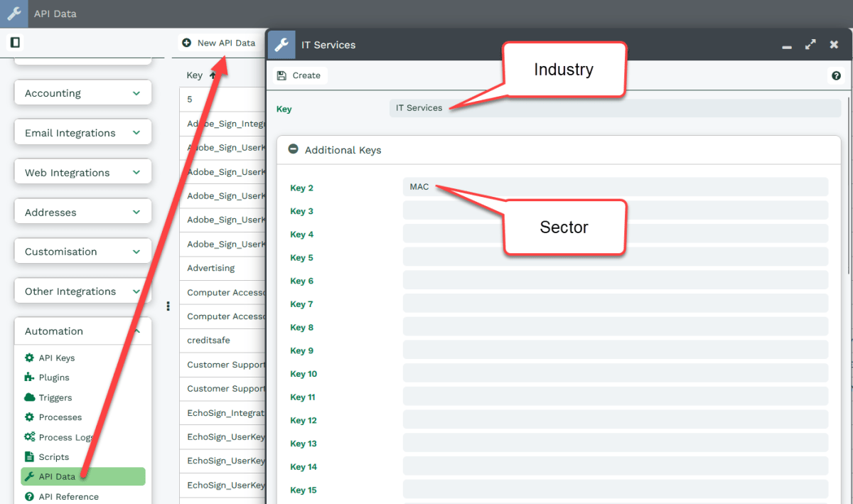Click the help question mark icon

[836, 76]
